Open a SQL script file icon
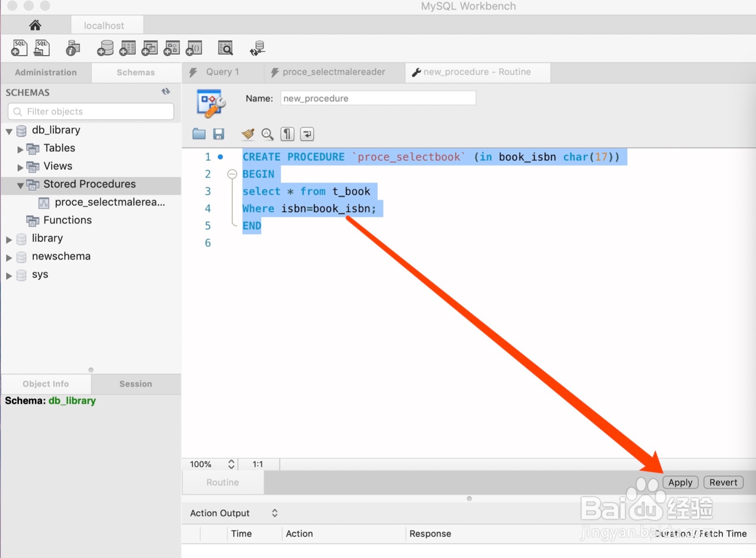Image resolution: width=756 pixels, height=558 pixels. [x=42, y=48]
